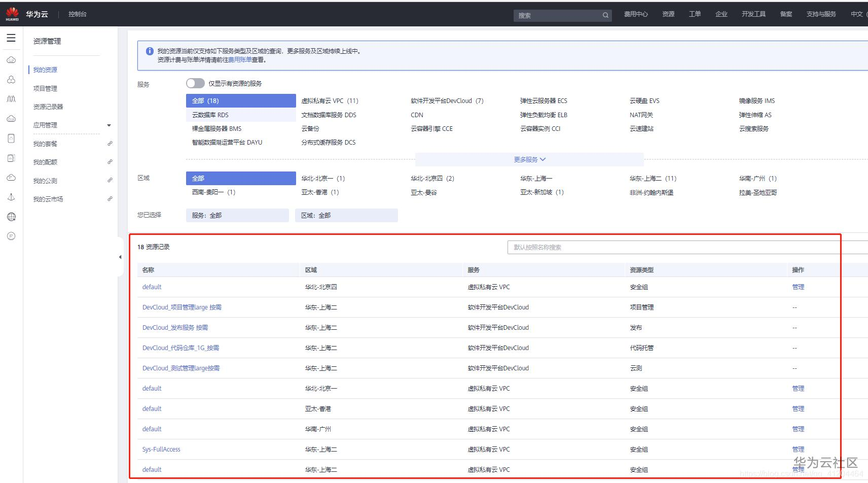The height and width of the screenshot is (483, 868).
Task: Filter by region 华东-上海二 (11)
Action: 653,179
